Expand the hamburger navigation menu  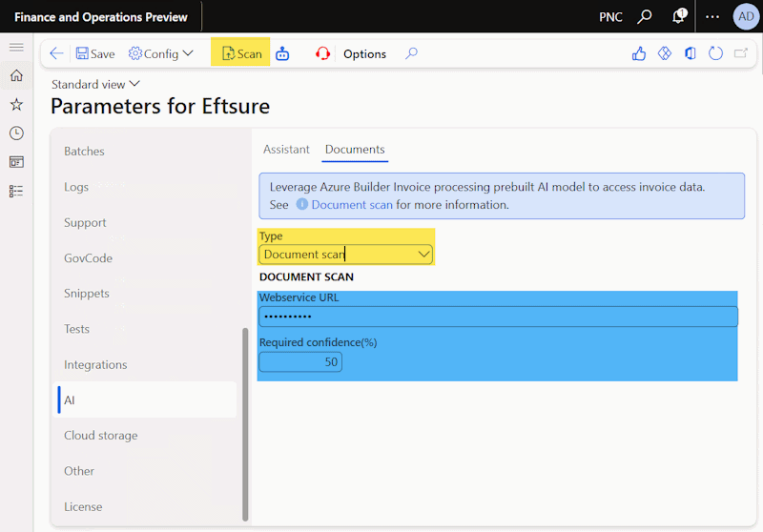tap(16, 47)
